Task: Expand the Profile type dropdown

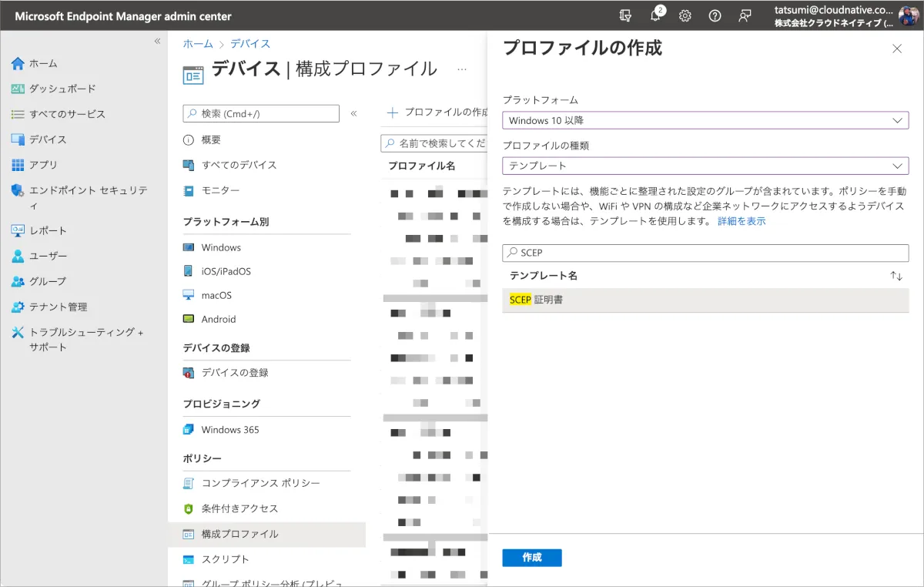Action: tap(705, 166)
